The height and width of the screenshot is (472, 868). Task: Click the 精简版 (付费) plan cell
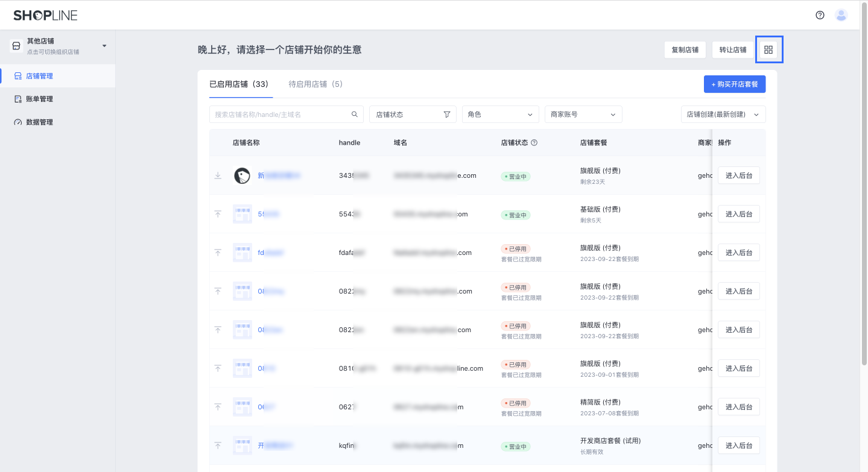click(x=600, y=402)
